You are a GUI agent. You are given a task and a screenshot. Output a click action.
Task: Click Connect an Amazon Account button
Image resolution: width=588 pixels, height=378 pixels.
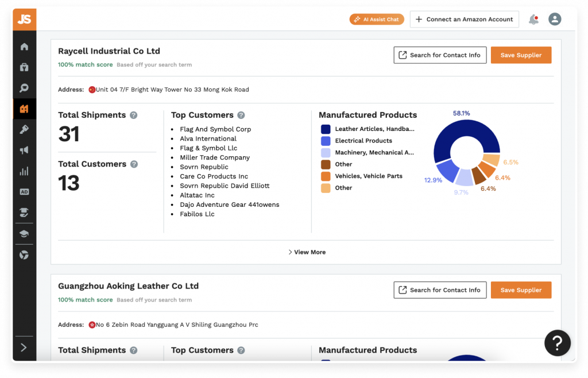click(x=464, y=20)
